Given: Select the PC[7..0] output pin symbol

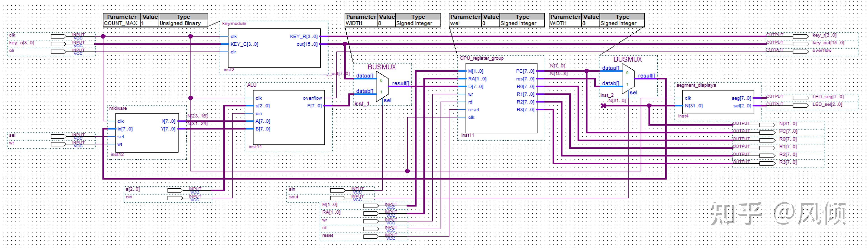Looking at the screenshot, I should [767, 133].
